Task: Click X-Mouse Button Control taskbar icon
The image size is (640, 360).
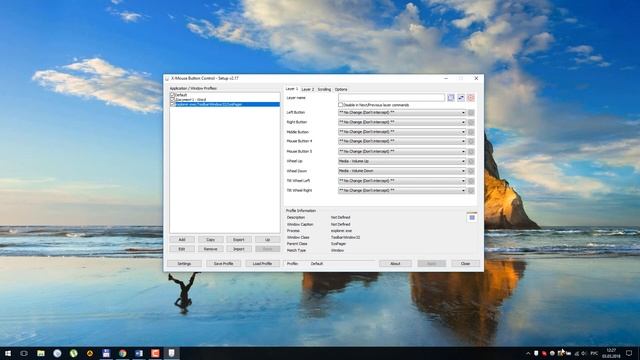Action: pyautogui.click(x=171, y=353)
